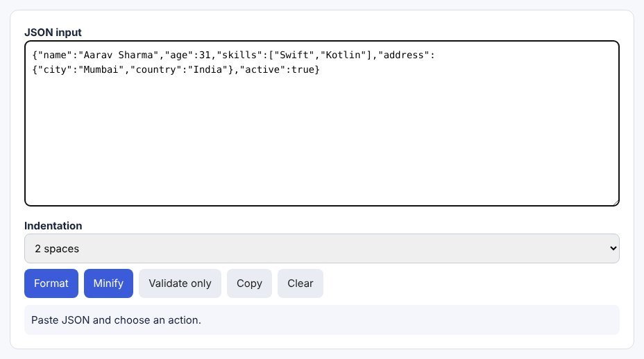Focus the JSON input text area
This screenshot has width=644, height=359.
point(322,123)
